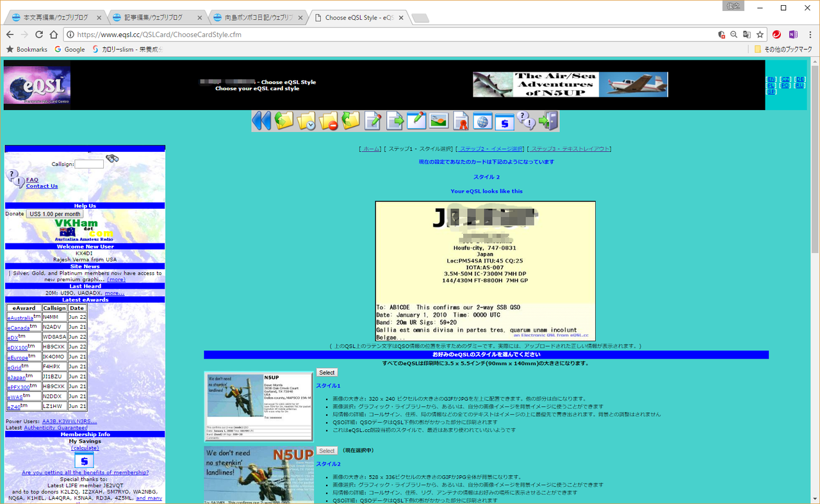Click the binoculars search icon beside Callsign
The height and width of the screenshot is (504, 820).
click(x=112, y=158)
